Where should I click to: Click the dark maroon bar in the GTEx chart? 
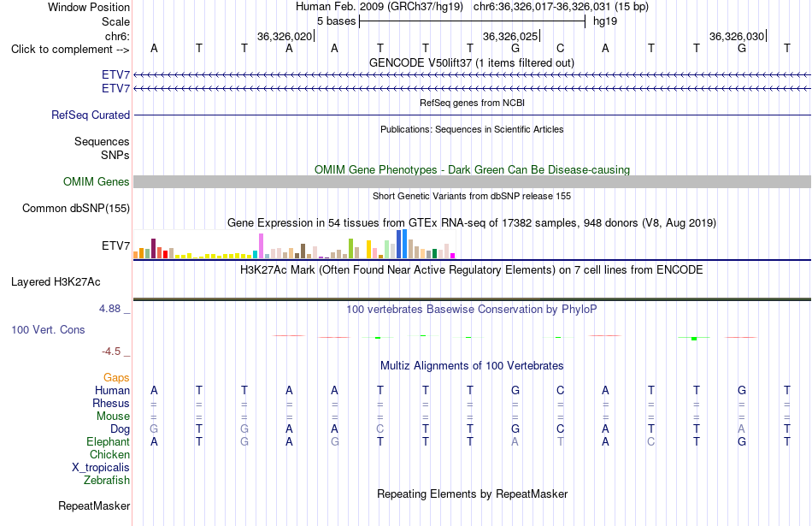pos(153,248)
